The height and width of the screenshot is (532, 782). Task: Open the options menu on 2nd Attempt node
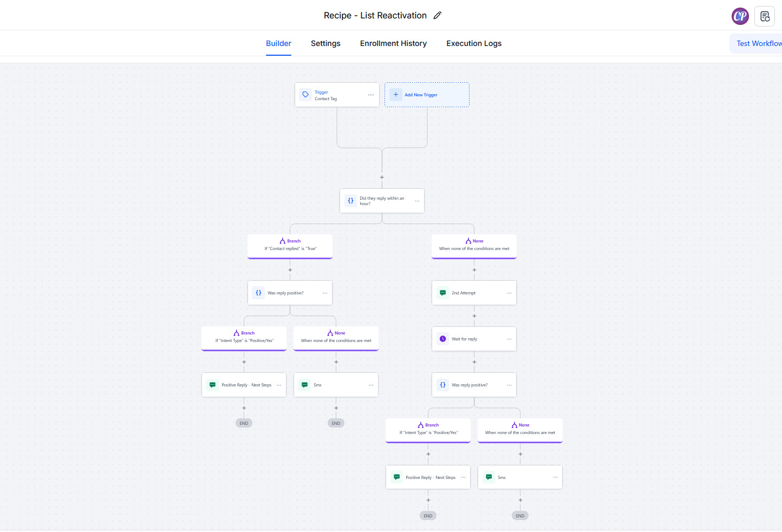[509, 293]
